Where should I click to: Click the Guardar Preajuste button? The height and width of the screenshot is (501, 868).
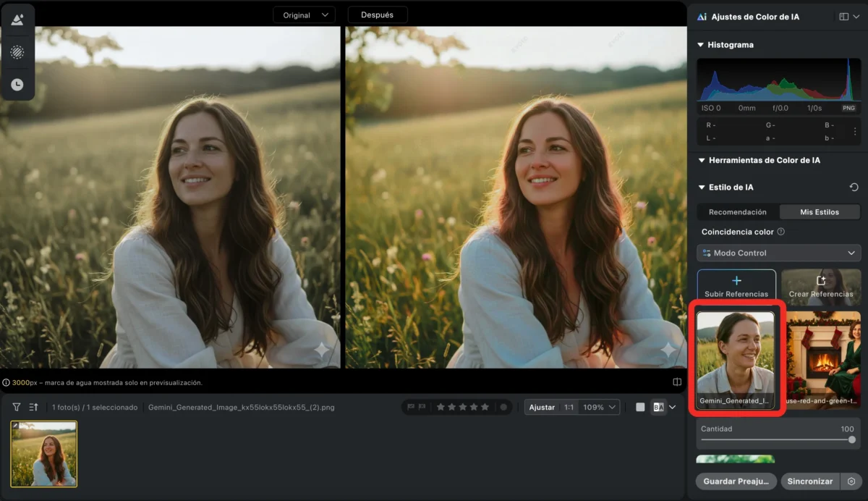click(736, 481)
